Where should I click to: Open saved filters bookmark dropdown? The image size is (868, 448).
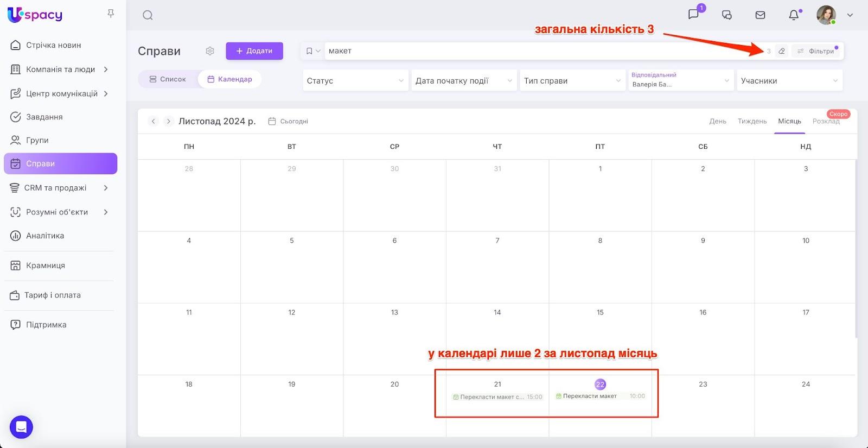[x=313, y=51]
